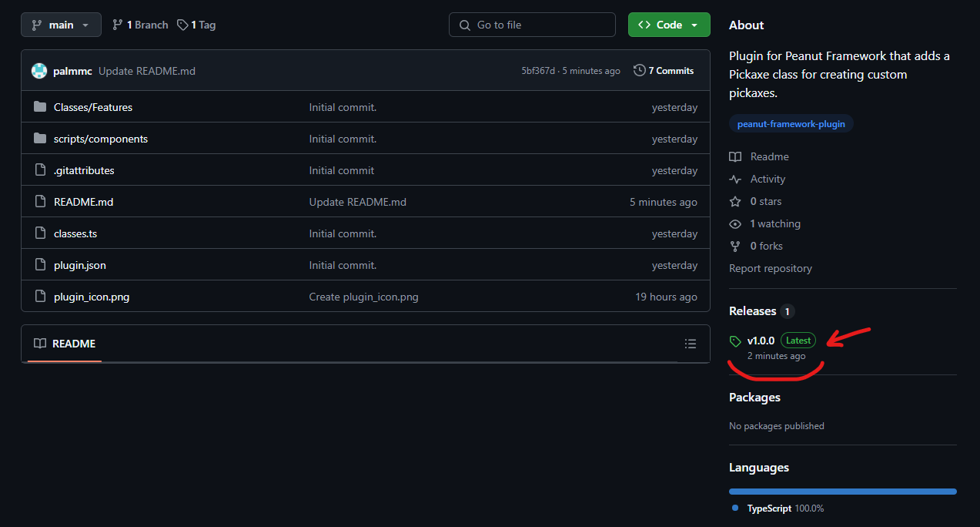Click the Latest release badge
The height and width of the screenshot is (527, 980).
tap(798, 341)
